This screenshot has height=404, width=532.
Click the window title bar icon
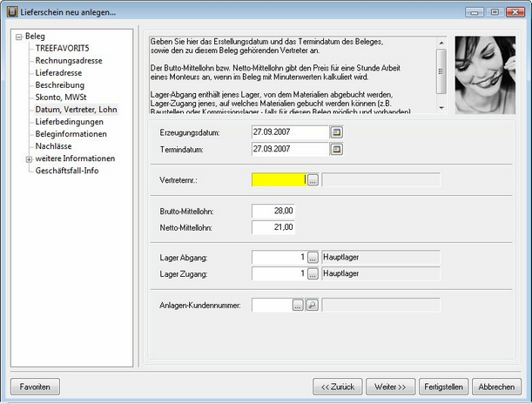(x=11, y=12)
